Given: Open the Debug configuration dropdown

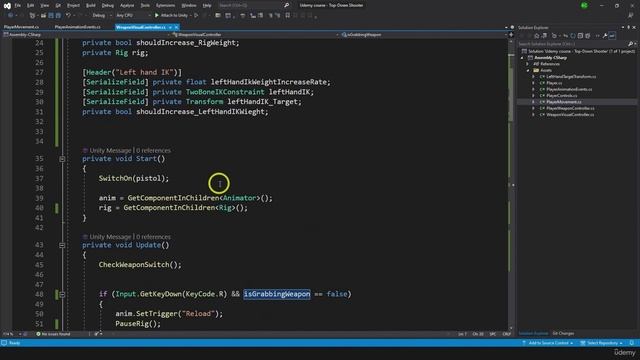Looking at the screenshot, I should (x=102, y=16).
